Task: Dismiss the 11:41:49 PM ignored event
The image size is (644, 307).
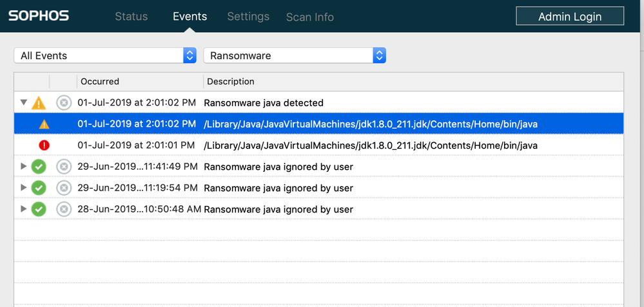Action: 64,167
